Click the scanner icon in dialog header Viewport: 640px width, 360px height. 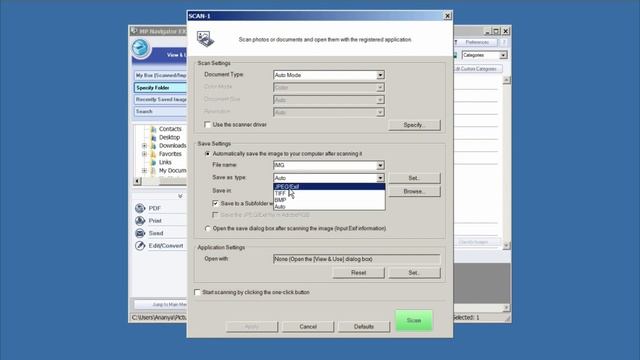pos(205,39)
